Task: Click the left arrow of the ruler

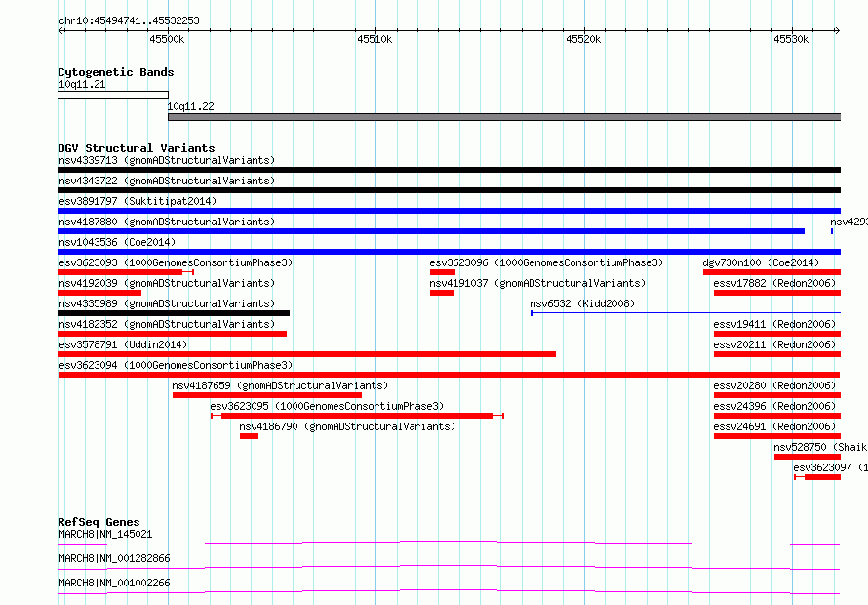Action: coord(60,30)
